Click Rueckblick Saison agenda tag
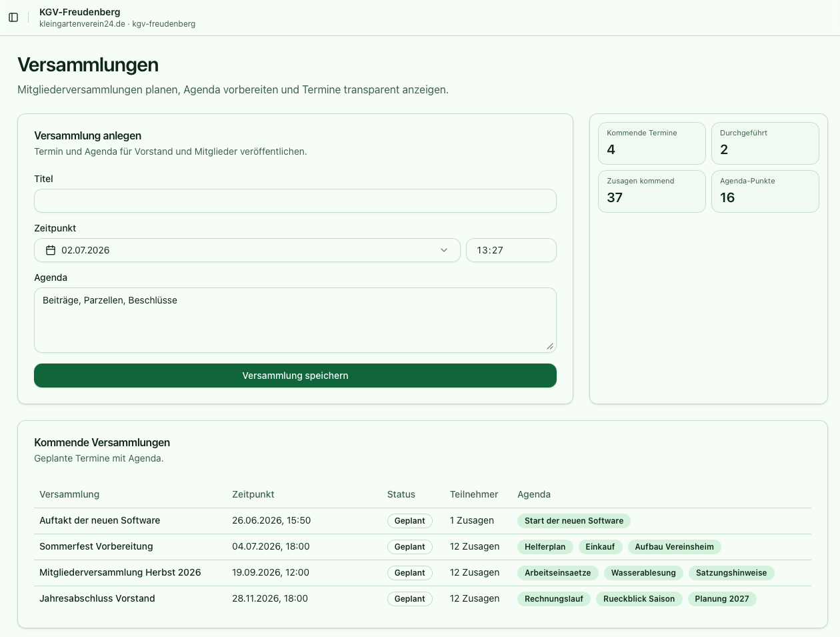Screen dimensions: 840x637 [x=639, y=599]
